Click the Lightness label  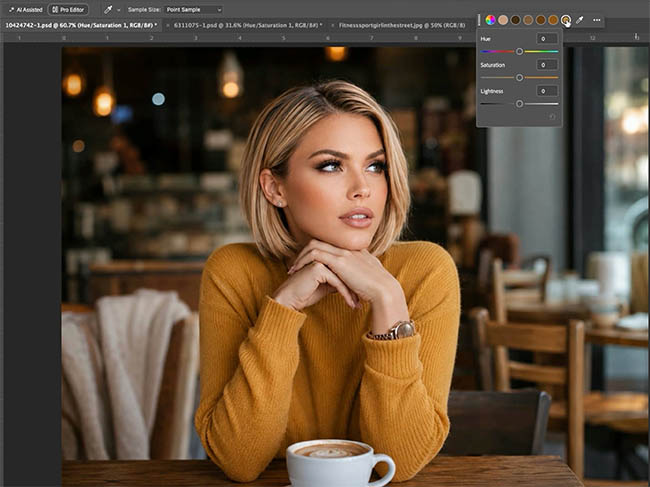pyautogui.click(x=492, y=91)
